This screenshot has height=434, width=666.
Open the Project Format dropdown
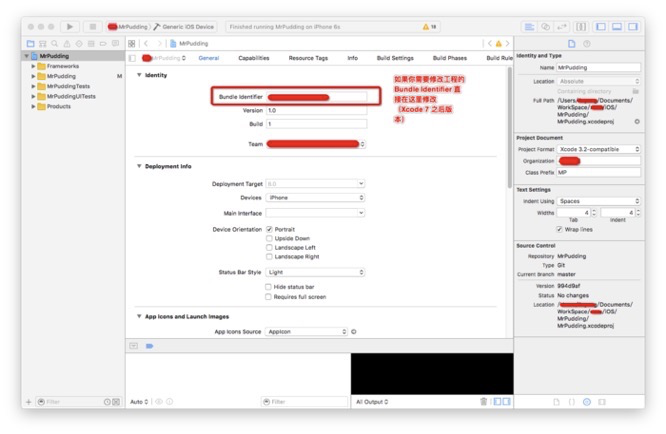pos(598,149)
